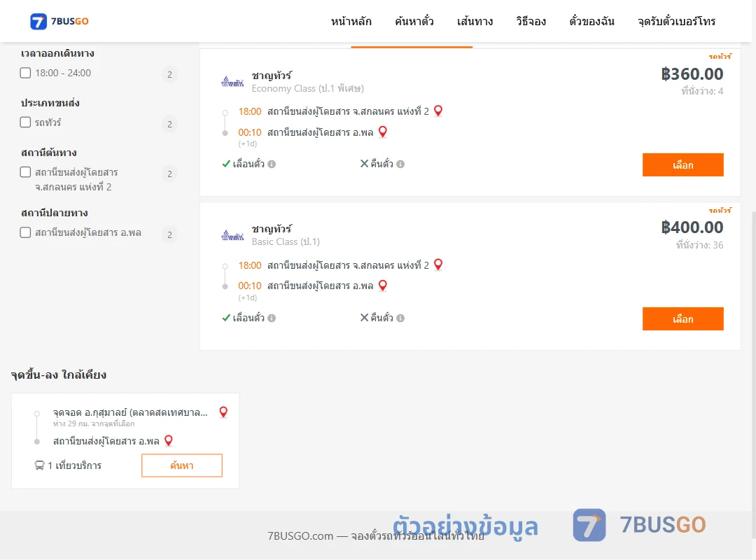The height and width of the screenshot is (560, 756).
Task: Click ค้นหา button for nearby stop
Action: pos(182,465)
